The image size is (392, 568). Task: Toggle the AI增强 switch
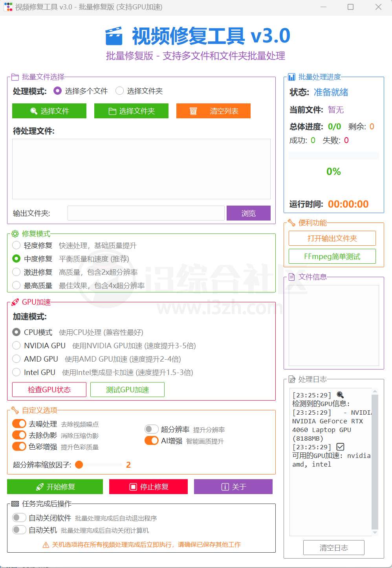tap(152, 441)
